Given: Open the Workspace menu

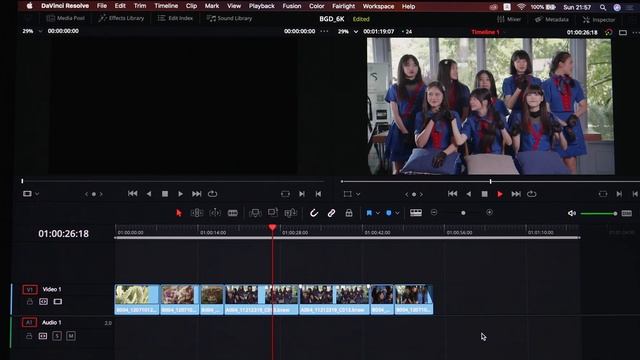Looking at the screenshot, I should tap(378, 6).
